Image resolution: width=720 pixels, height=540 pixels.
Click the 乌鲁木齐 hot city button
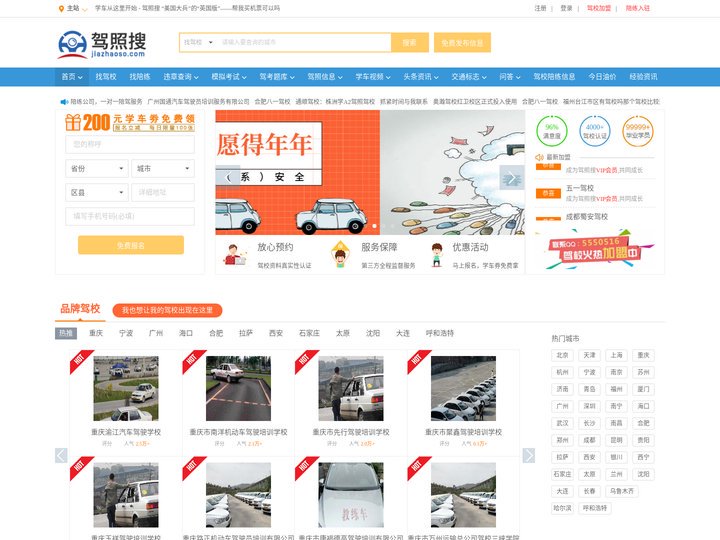[622, 491]
